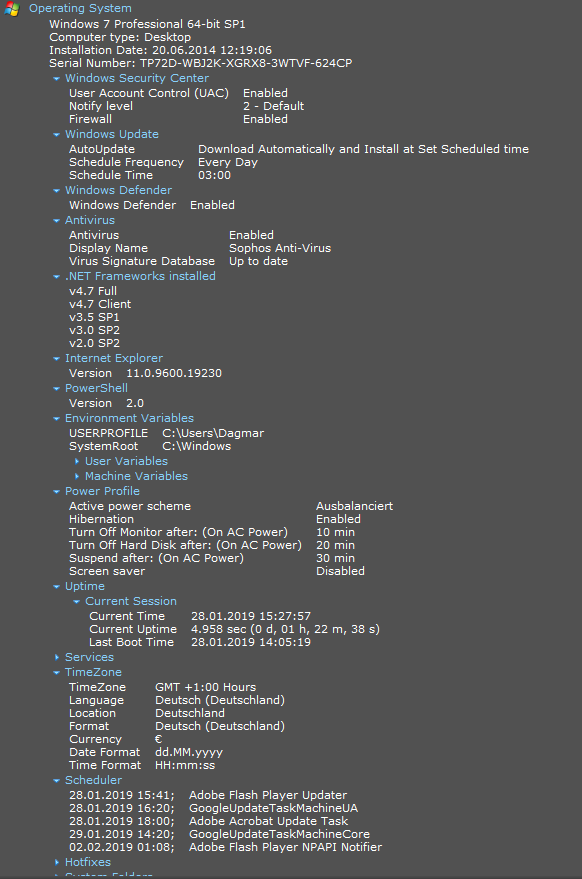Click the Windows flag Operating System icon
This screenshot has width=582, height=879.
(x=11, y=9)
